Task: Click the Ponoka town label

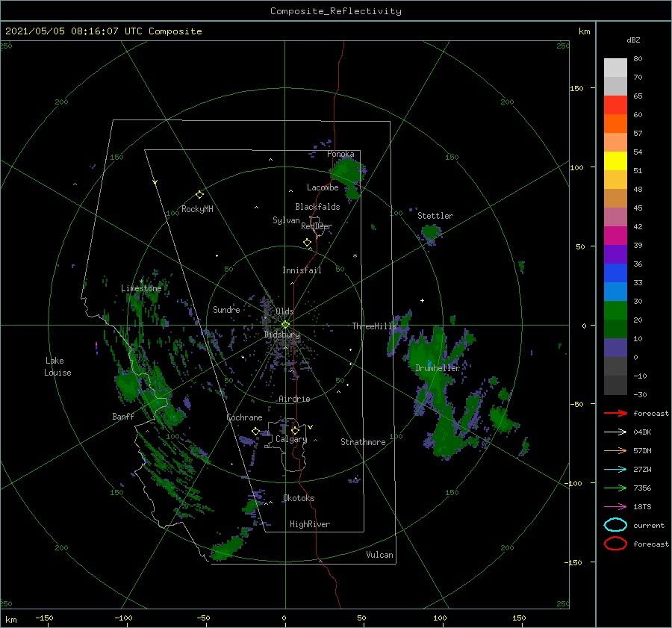Action: tap(340, 154)
